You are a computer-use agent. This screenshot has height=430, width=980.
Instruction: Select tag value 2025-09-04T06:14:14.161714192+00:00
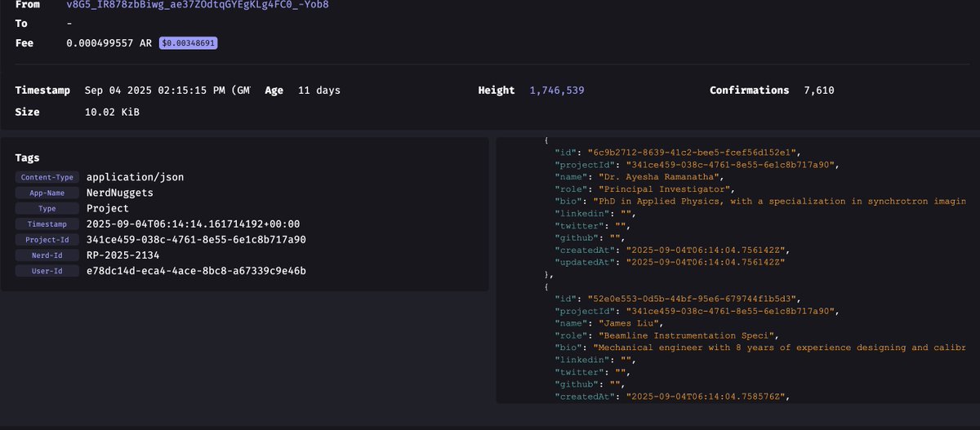193,224
